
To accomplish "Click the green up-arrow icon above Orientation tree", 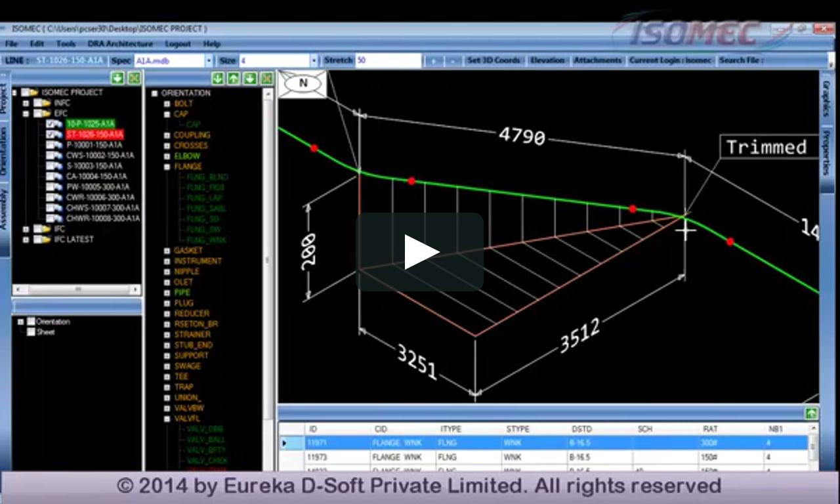I will point(233,78).
